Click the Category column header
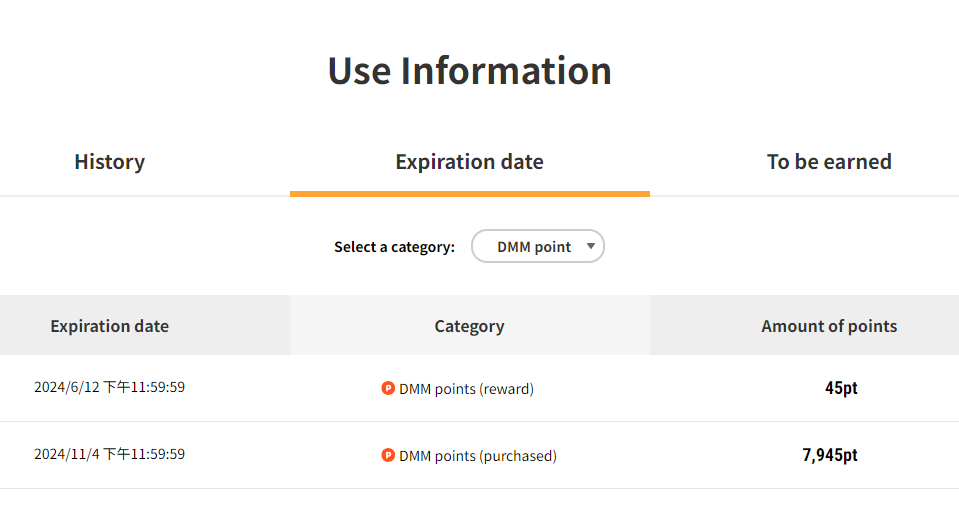959x509 pixels. 469,326
